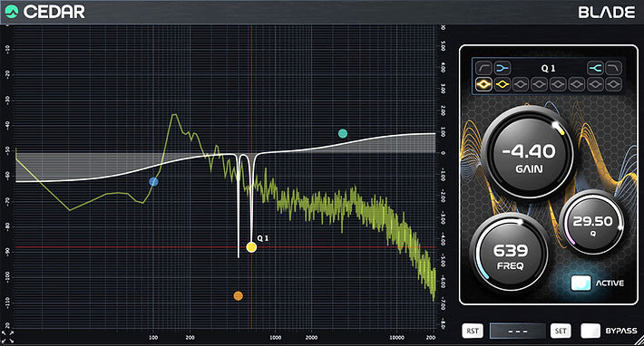
Task: Select the last grey parametric band icon
Action: [613, 85]
